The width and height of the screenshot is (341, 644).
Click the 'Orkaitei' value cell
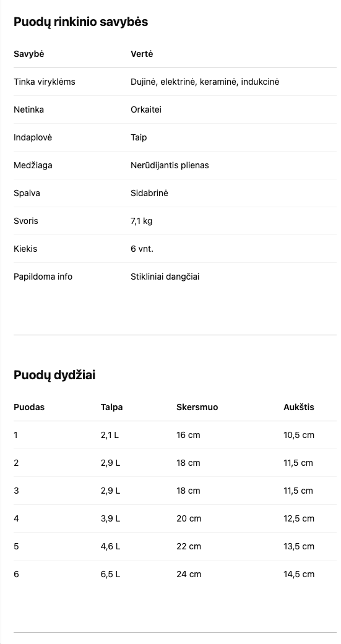[x=146, y=109]
